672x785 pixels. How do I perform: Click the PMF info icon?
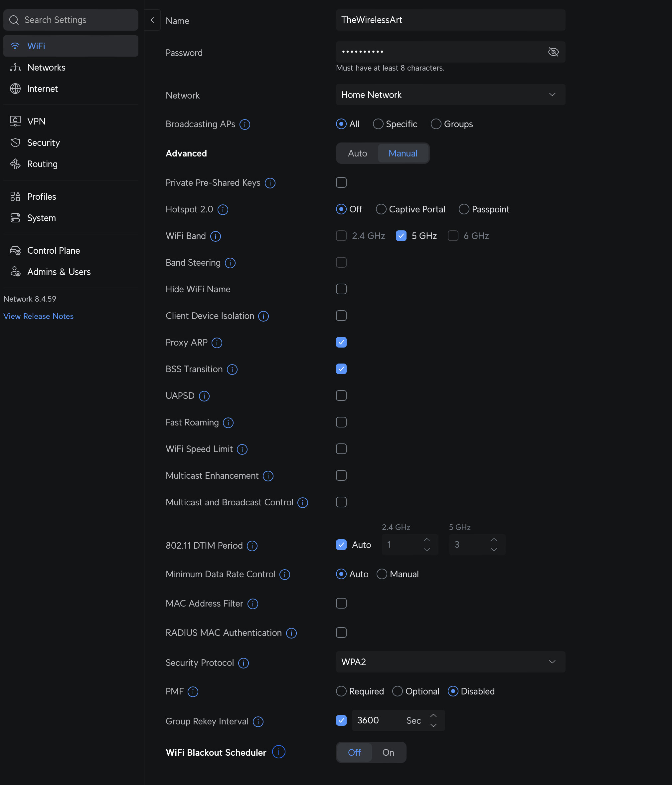pyautogui.click(x=193, y=692)
